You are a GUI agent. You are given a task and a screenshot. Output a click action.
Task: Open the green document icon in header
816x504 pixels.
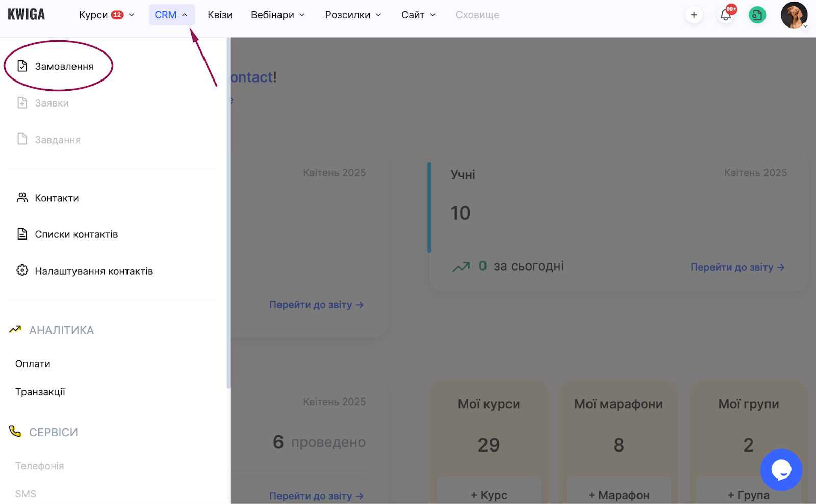(757, 15)
